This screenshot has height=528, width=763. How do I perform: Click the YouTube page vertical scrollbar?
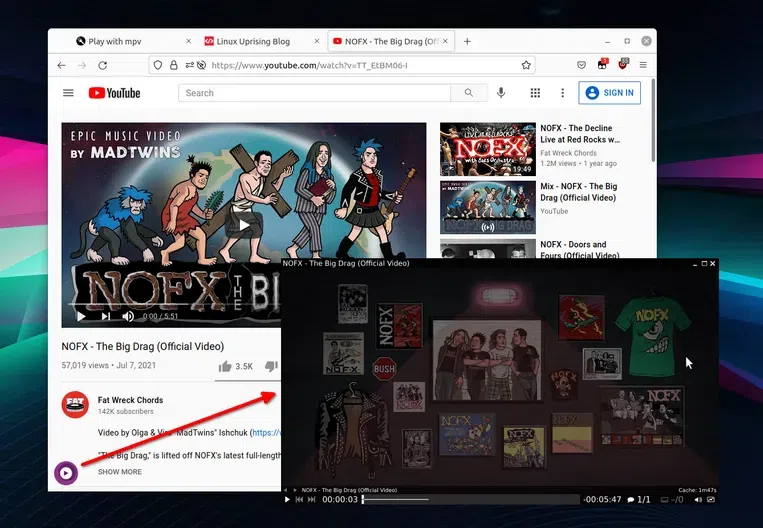point(653,121)
